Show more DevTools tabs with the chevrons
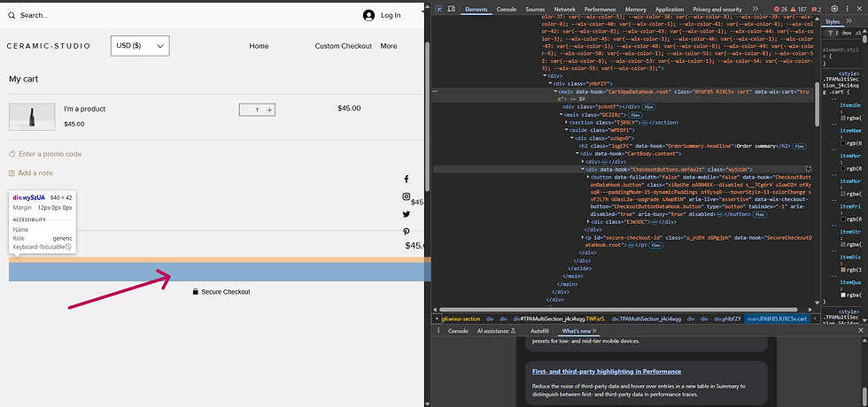This screenshot has height=407, width=868. tap(754, 10)
